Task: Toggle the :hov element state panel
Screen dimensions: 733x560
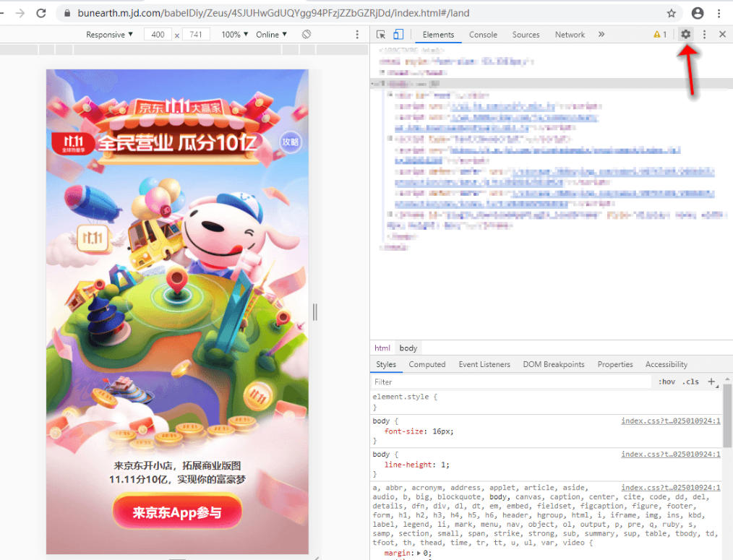Action: click(666, 382)
